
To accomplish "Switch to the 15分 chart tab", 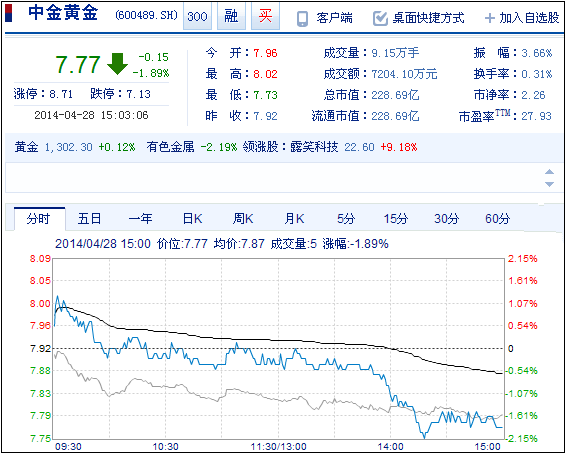I will tap(396, 219).
